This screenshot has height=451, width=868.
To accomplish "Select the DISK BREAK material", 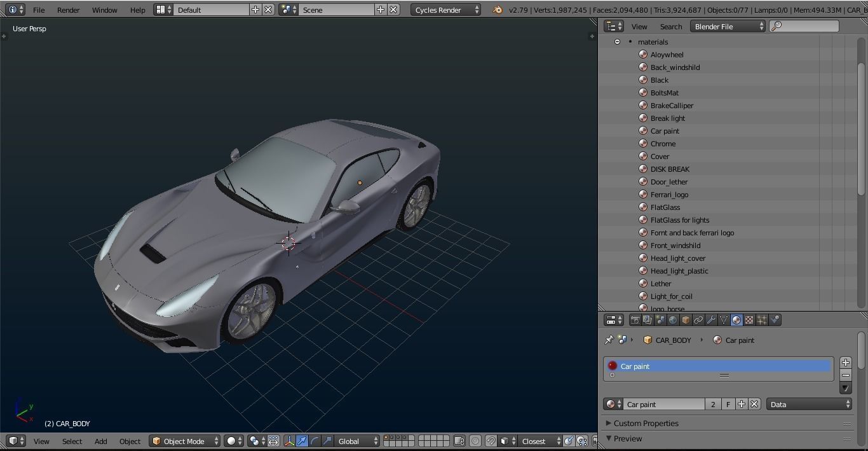I will (670, 169).
